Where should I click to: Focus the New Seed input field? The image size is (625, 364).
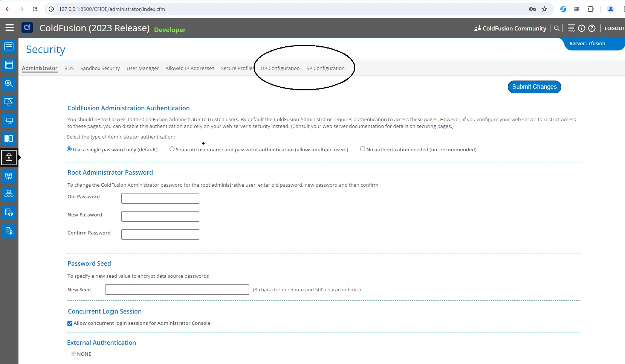[177, 289]
